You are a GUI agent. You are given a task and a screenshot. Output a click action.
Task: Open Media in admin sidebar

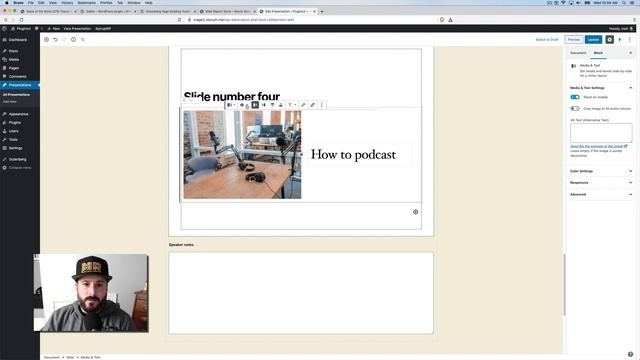(13, 60)
